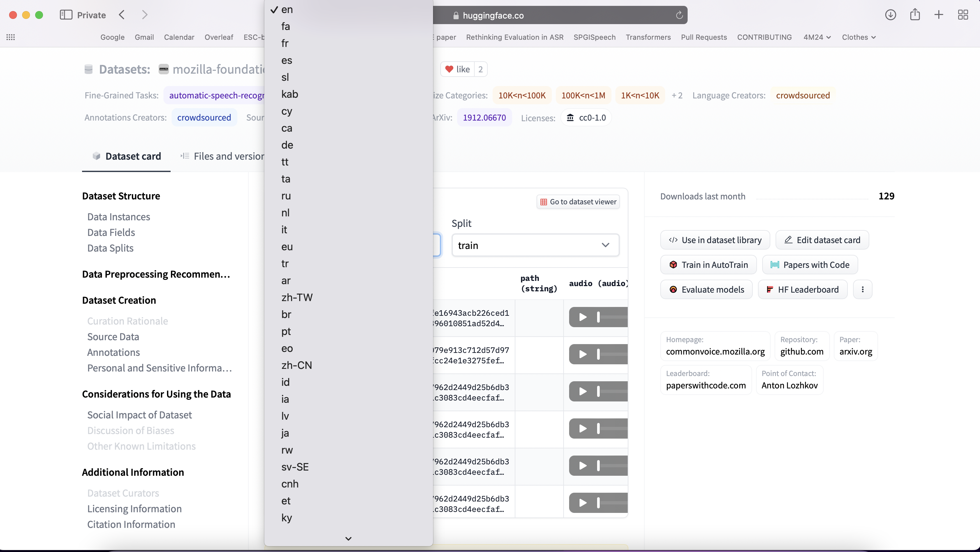The width and height of the screenshot is (980, 552).
Task: Play the first audio row
Action: pos(582,317)
